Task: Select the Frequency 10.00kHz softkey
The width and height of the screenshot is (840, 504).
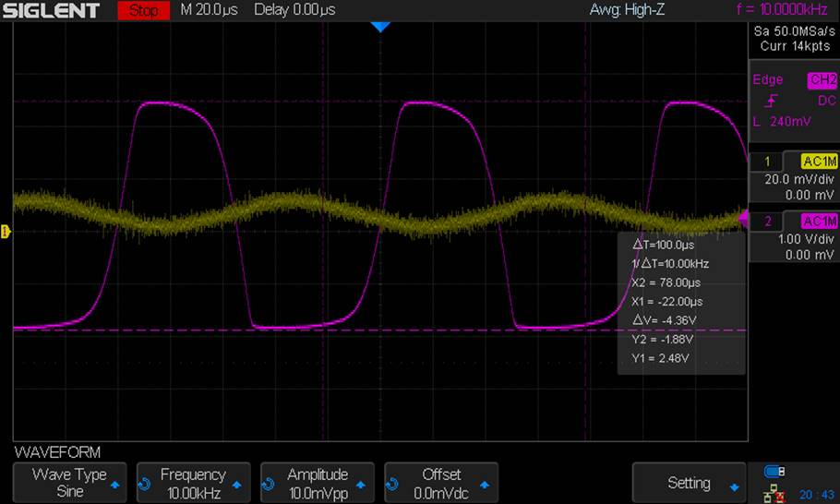Action: pos(194,483)
